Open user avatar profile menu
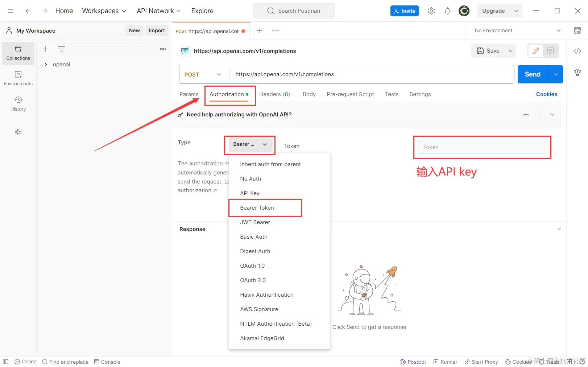 click(x=464, y=11)
